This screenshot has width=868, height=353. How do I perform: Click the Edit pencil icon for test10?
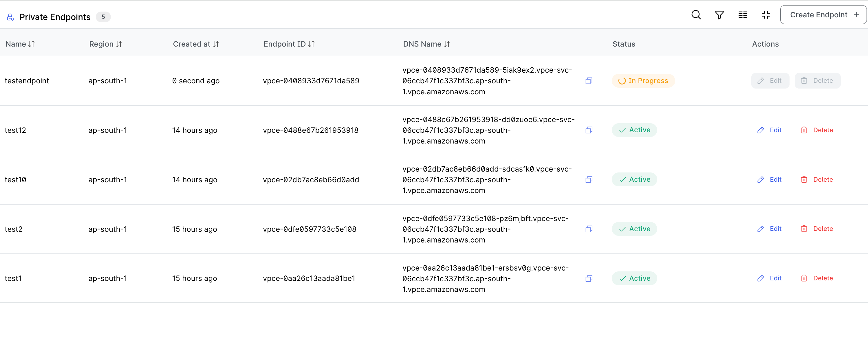click(761, 179)
